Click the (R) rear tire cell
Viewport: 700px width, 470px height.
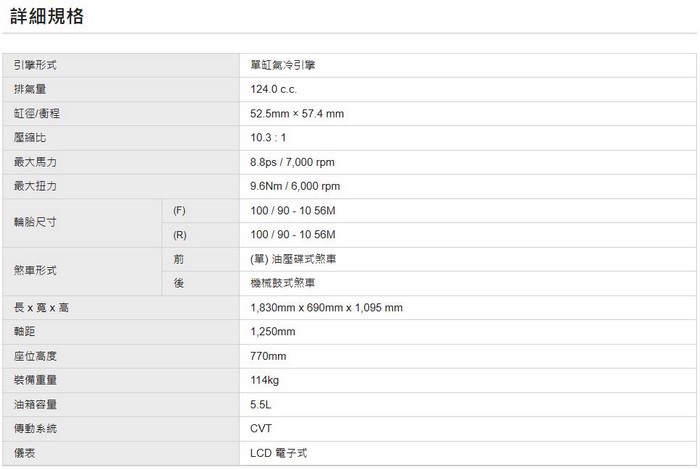pyautogui.click(x=180, y=234)
